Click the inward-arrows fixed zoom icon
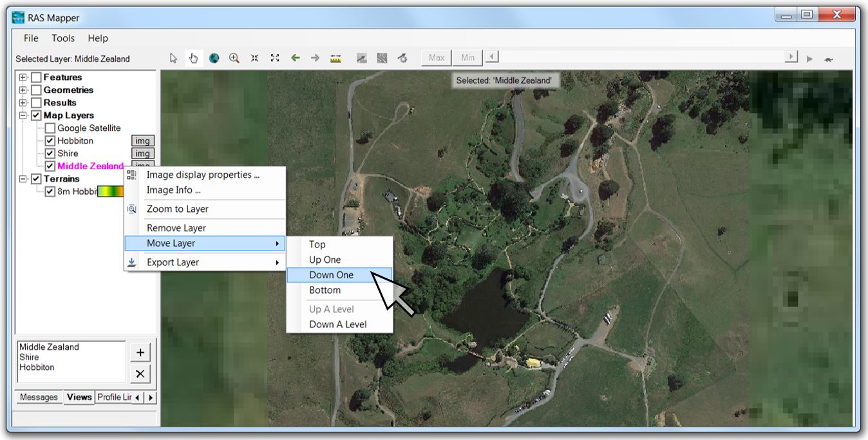The width and height of the screenshot is (868, 440). [x=255, y=58]
